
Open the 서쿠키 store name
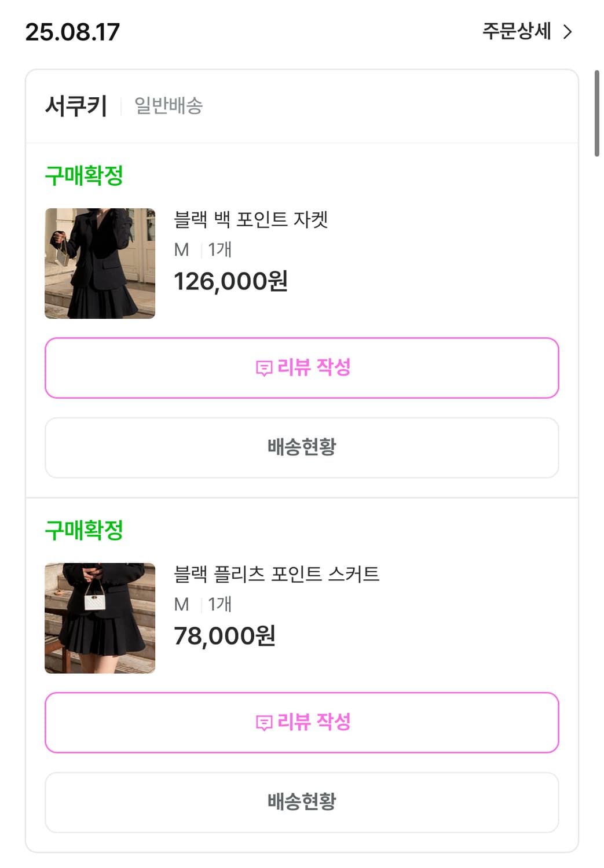[76, 106]
